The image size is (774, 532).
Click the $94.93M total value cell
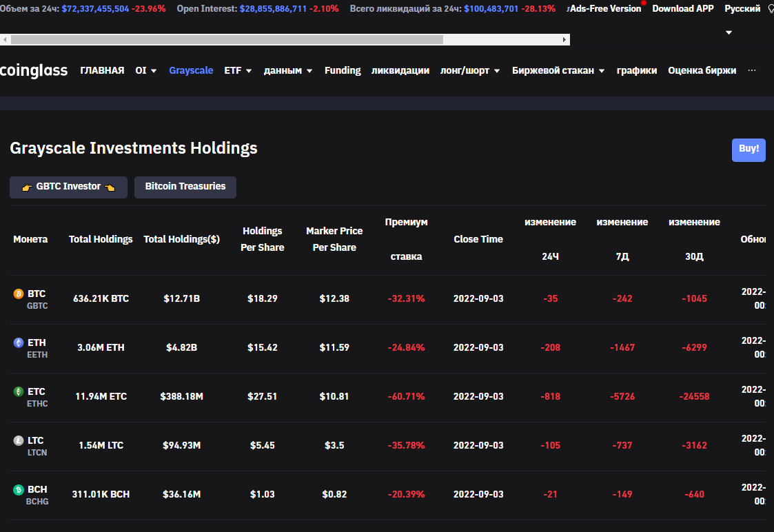coord(182,445)
